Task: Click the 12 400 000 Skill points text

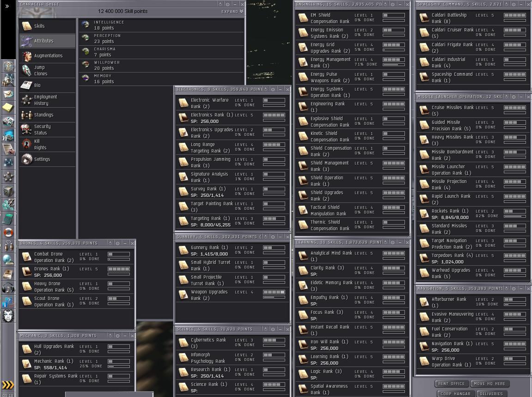Action: pos(122,11)
